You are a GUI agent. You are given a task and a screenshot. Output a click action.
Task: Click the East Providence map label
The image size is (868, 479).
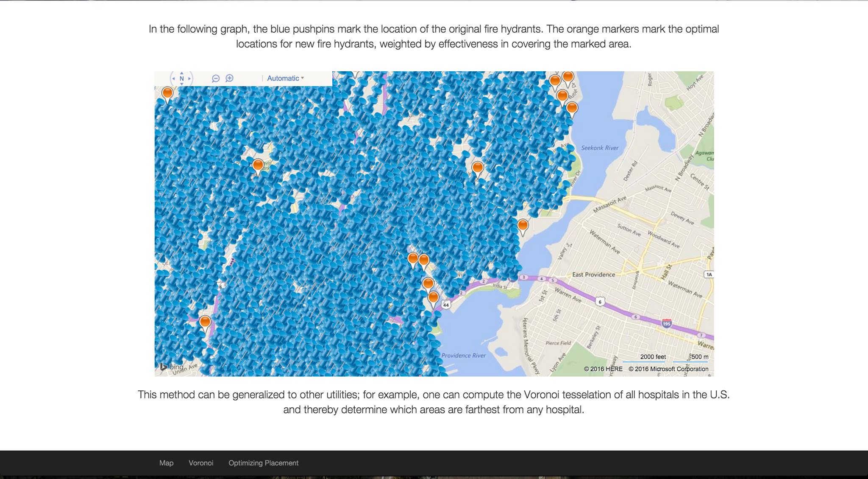click(x=593, y=275)
